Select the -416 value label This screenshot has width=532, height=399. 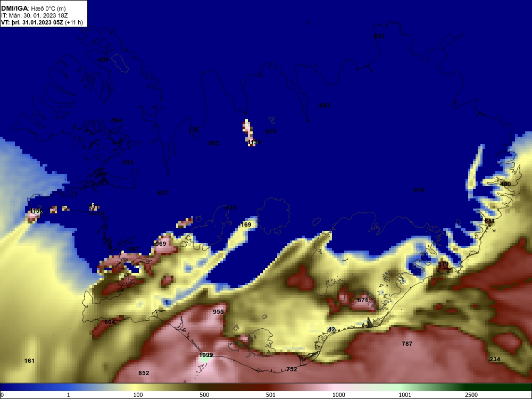click(418, 190)
